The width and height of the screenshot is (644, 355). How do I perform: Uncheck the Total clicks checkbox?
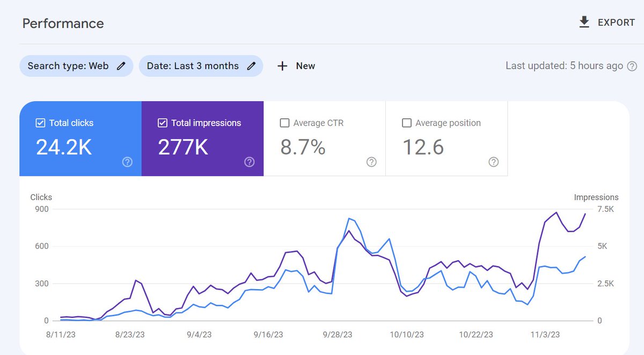tap(40, 122)
